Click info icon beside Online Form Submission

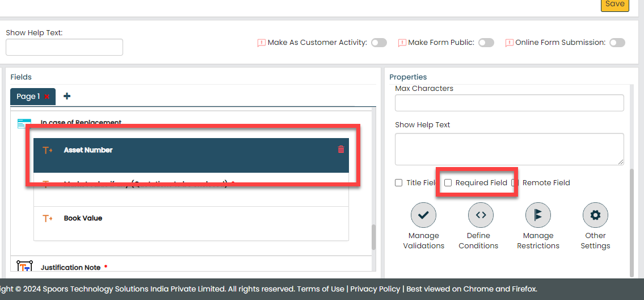click(509, 43)
